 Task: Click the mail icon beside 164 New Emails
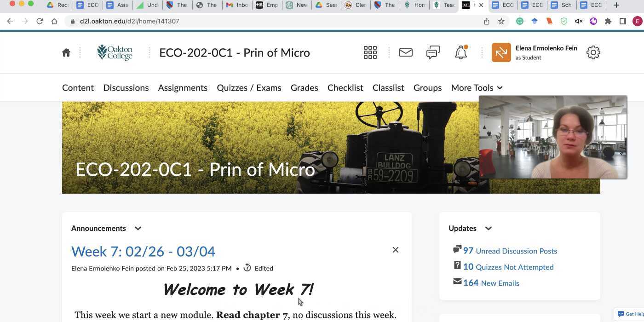pos(457,281)
